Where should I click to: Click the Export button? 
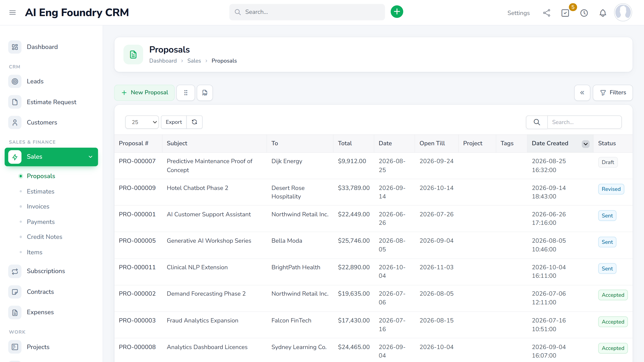tap(174, 122)
